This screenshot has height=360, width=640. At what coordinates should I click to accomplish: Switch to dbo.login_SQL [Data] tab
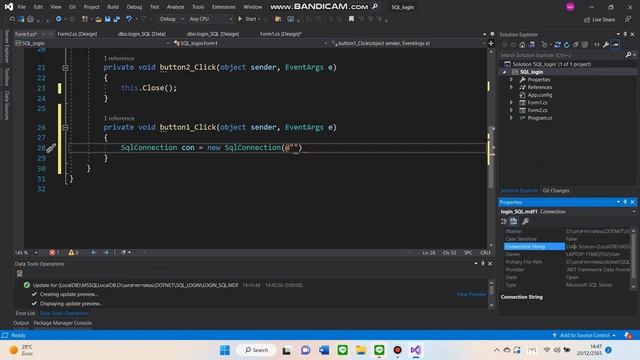pyautogui.click(x=142, y=34)
